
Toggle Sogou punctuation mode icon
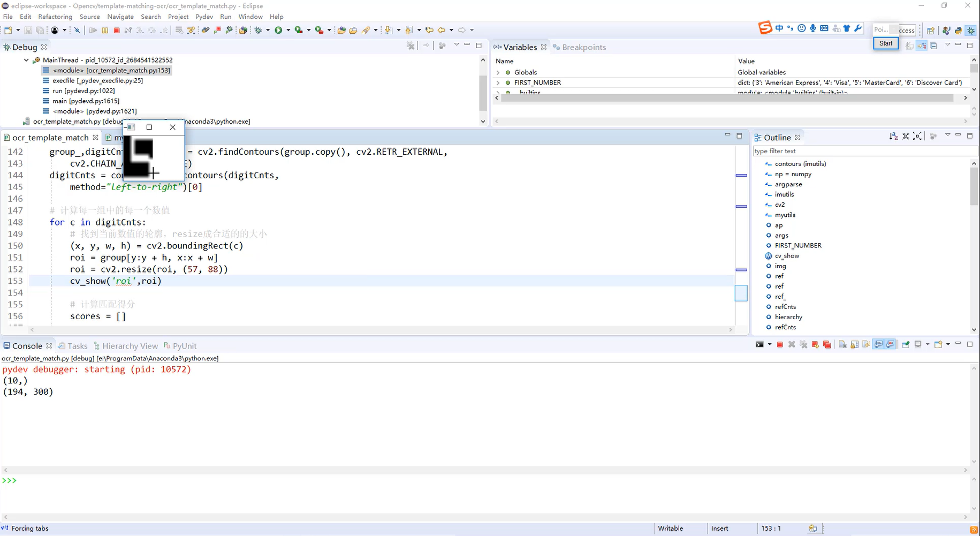[x=791, y=28]
